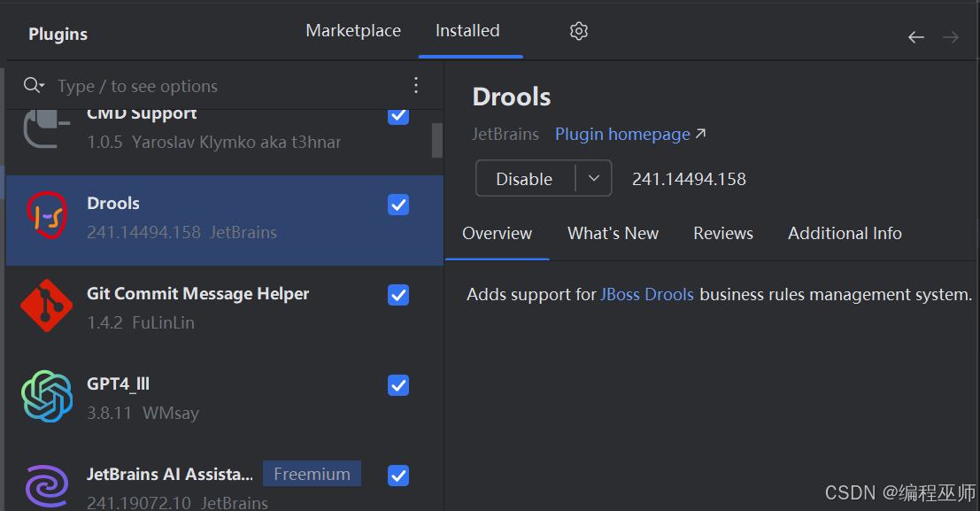This screenshot has width=980, height=511.
Task: Toggle the JetBrains AI Assistant checkbox
Action: coord(398,476)
